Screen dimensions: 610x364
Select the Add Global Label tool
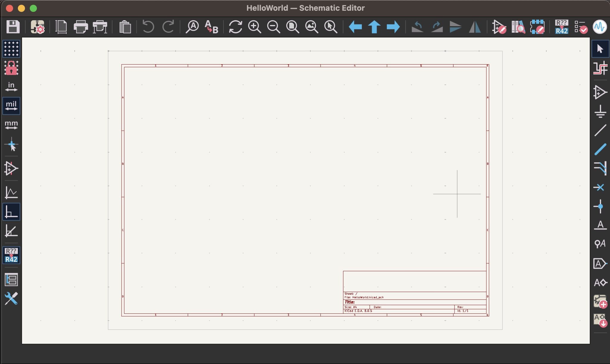pos(600,263)
